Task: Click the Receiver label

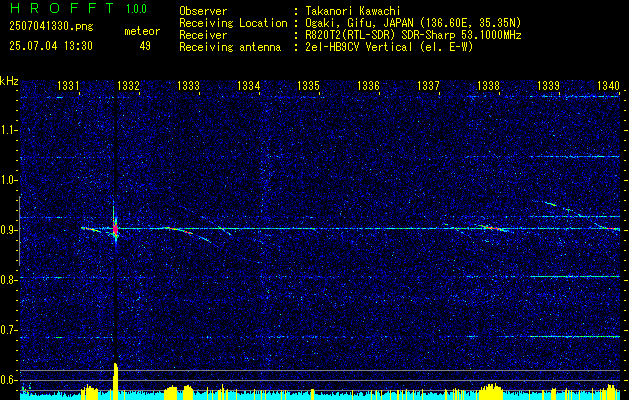Action: (203, 35)
